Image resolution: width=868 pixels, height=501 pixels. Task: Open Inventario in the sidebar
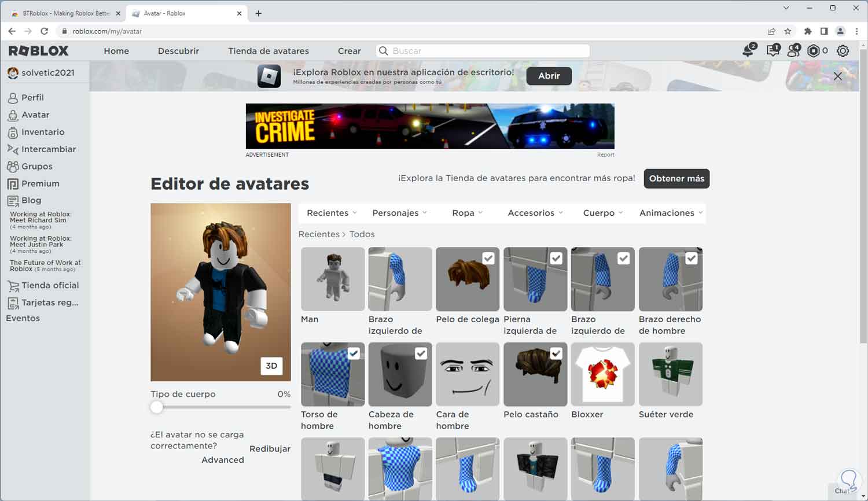pos(43,132)
